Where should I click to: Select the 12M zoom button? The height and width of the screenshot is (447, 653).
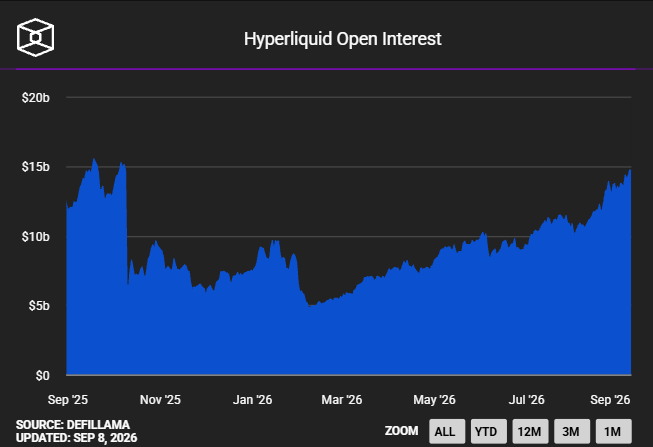click(x=530, y=431)
